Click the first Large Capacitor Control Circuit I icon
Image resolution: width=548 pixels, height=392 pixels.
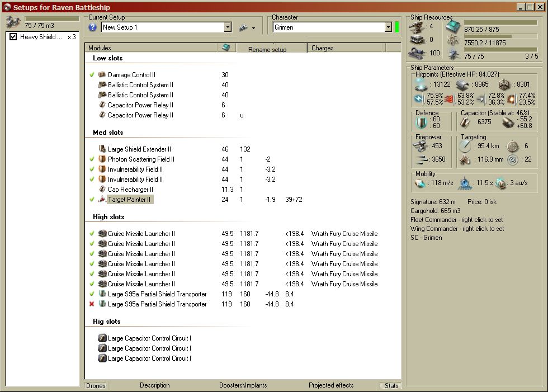(102, 338)
